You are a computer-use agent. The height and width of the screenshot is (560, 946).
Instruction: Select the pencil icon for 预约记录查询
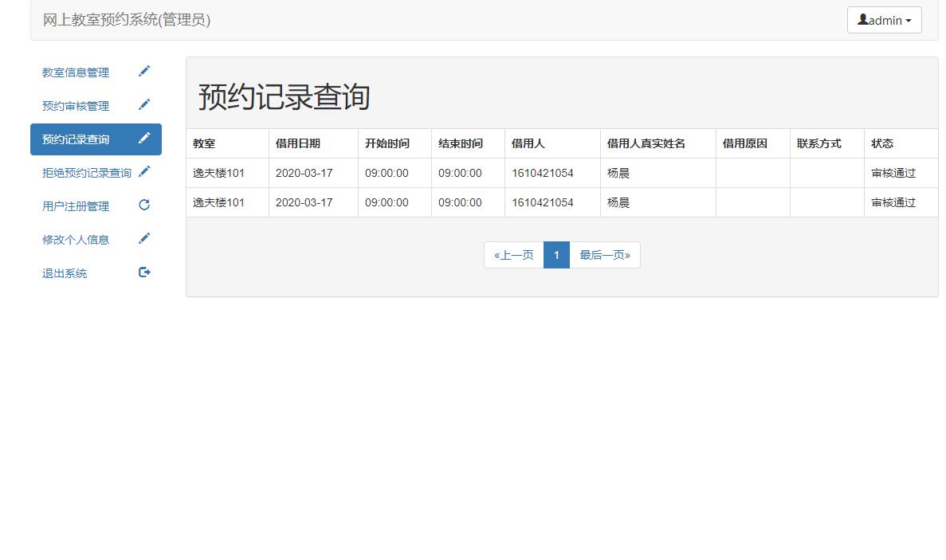tap(144, 139)
